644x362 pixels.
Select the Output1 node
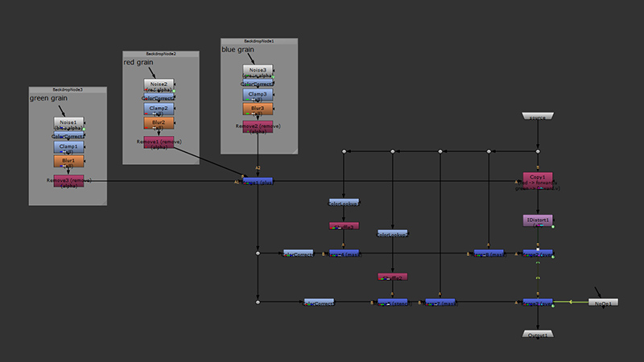[537, 334]
